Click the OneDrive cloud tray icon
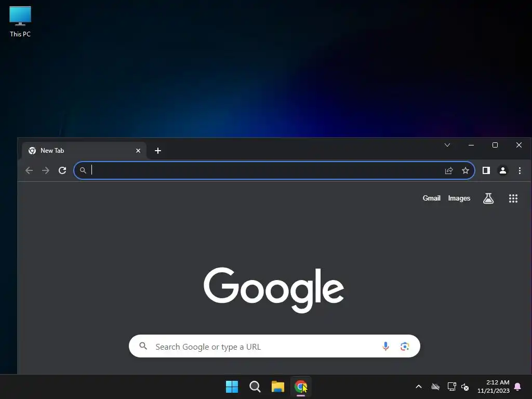Image resolution: width=532 pixels, height=399 pixels. coord(435,387)
